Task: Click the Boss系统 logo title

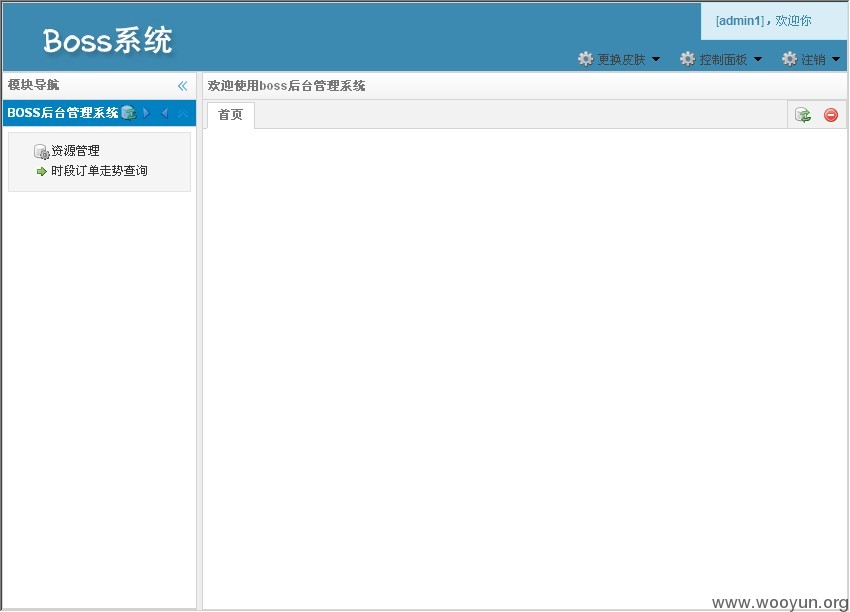Action: 107,40
